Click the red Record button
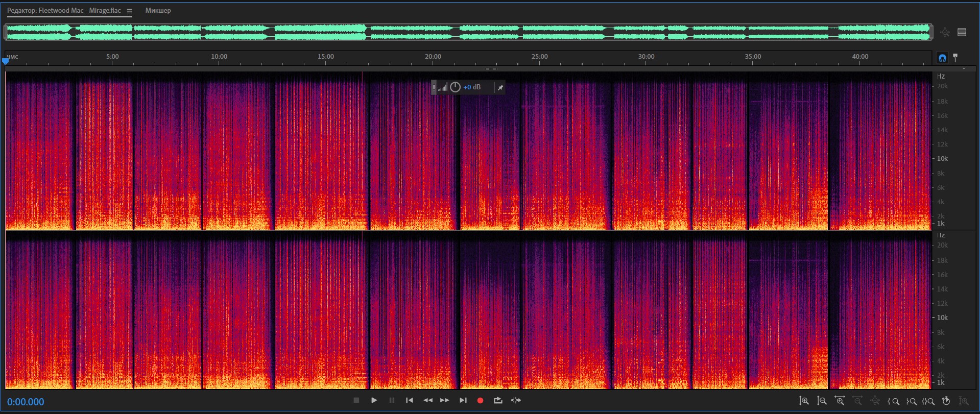 click(480, 401)
